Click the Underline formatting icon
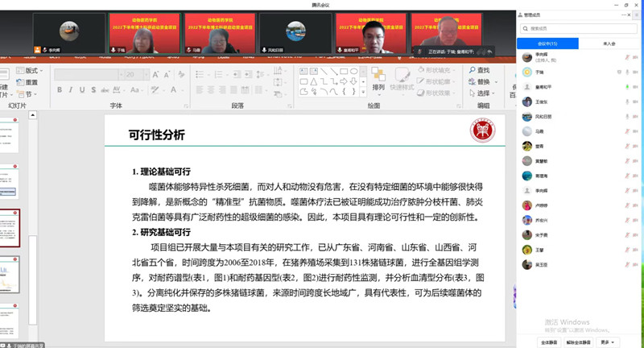Viewport: 644px width, 348px height. [81, 90]
